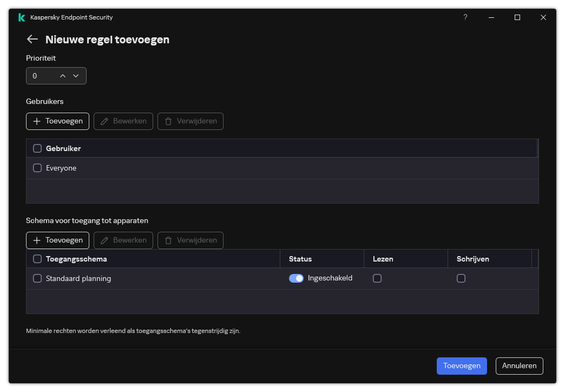Confirm with the blue Toevoegen button
The height and width of the screenshot is (392, 565).
462,365
